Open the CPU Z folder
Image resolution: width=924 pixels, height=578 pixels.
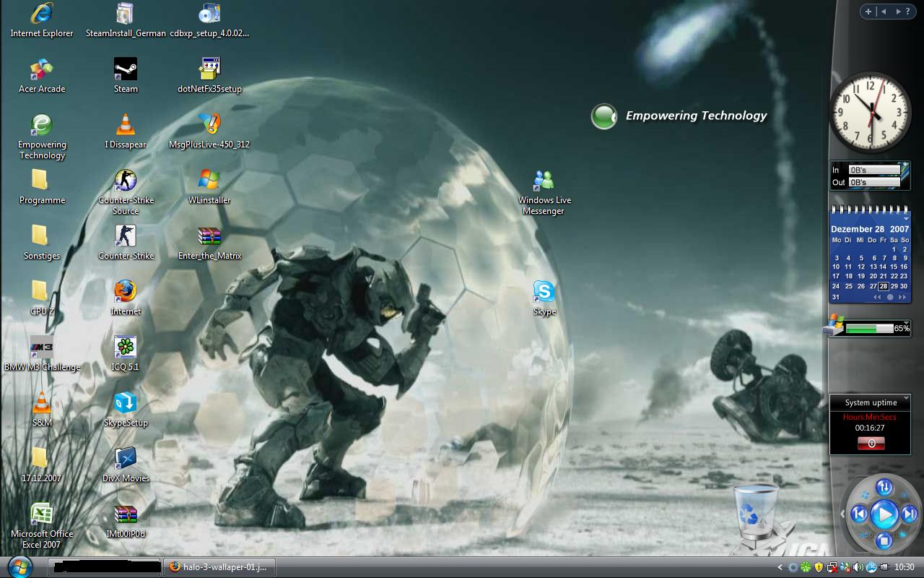click(x=41, y=298)
